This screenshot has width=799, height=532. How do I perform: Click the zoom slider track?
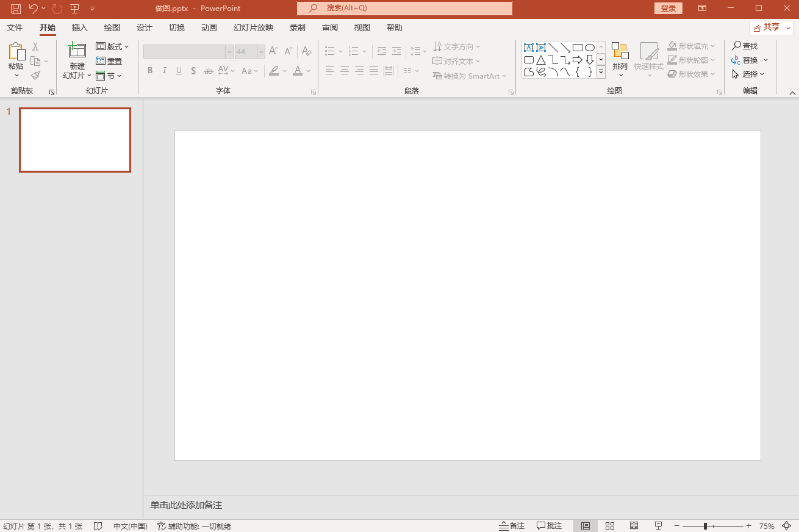tap(714, 526)
